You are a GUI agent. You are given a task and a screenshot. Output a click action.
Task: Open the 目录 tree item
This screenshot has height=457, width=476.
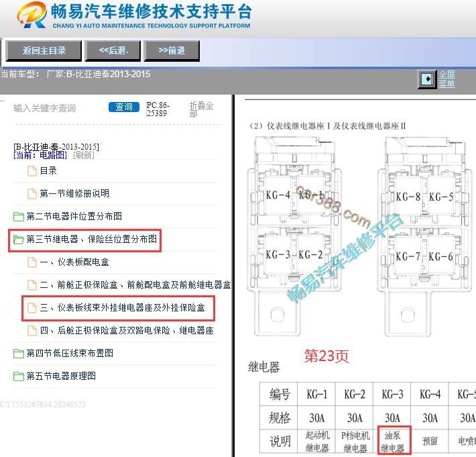pos(48,170)
